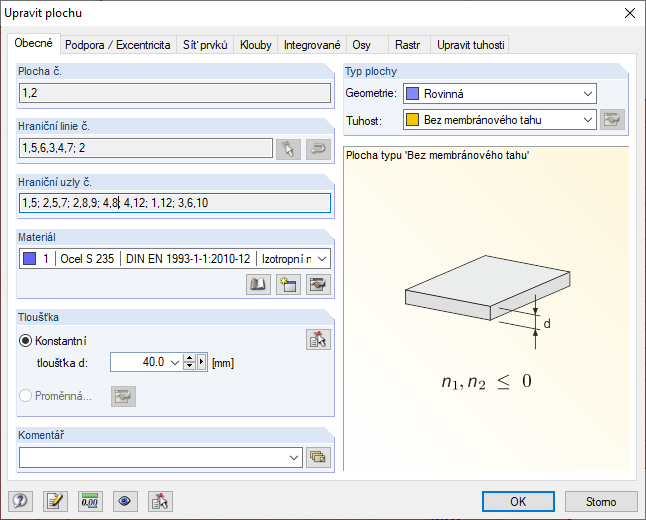Open the help question mark icon

[20, 501]
